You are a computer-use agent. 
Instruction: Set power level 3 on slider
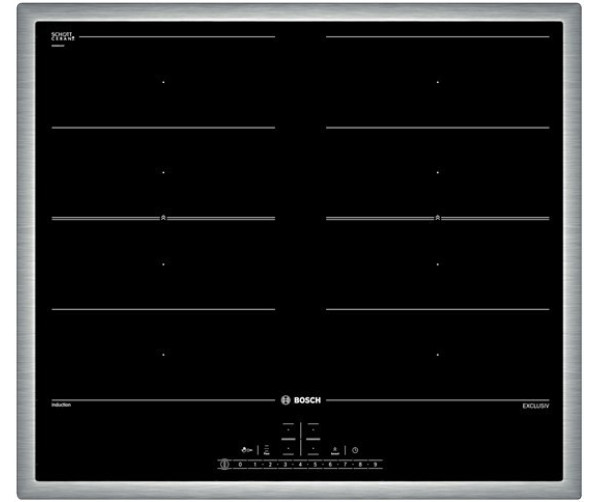[x=285, y=464]
